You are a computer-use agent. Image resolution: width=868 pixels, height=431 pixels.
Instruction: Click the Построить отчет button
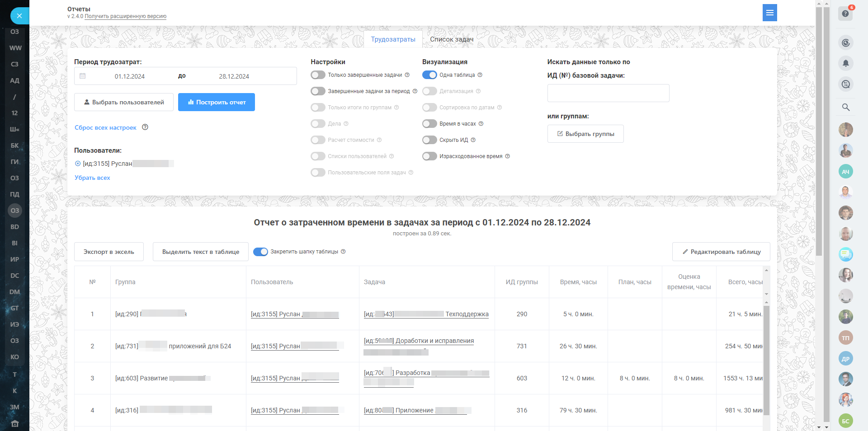pyautogui.click(x=216, y=102)
